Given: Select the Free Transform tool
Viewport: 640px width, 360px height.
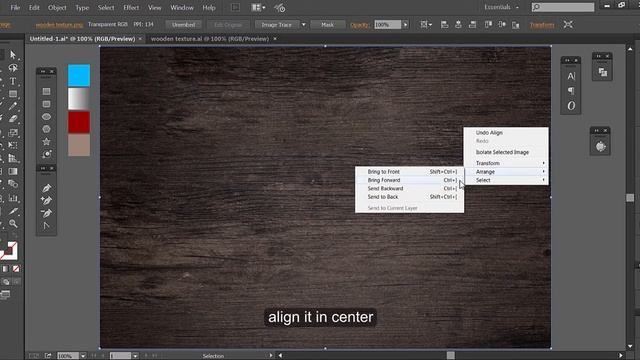Looking at the screenshot, I should pos(13,145).
